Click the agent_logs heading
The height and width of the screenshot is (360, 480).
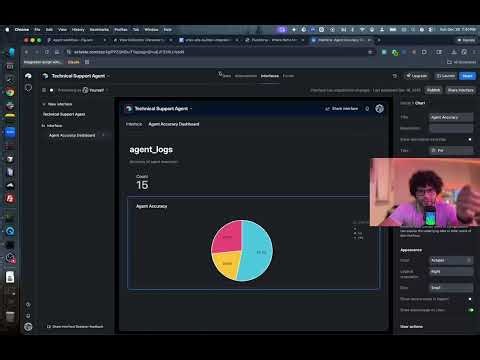tap(151, 150)
